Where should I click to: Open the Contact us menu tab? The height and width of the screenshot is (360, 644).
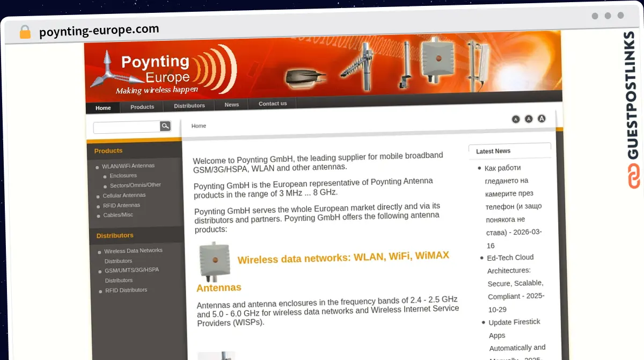[x=273, y=103]
